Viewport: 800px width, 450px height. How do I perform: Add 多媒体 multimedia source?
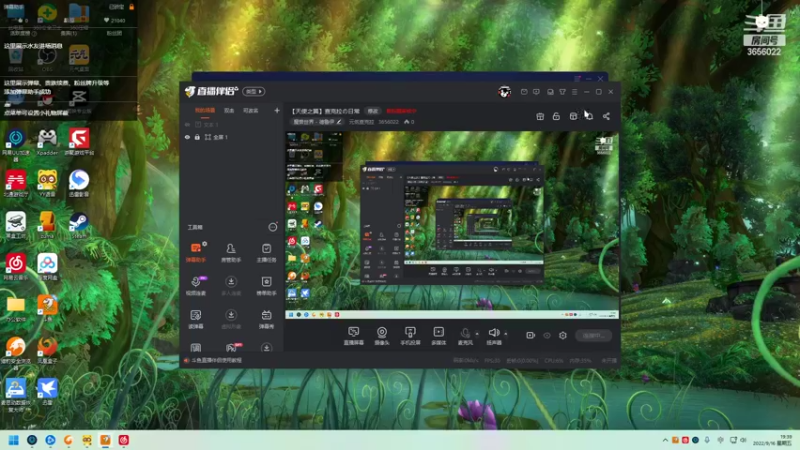pos(438,336)
